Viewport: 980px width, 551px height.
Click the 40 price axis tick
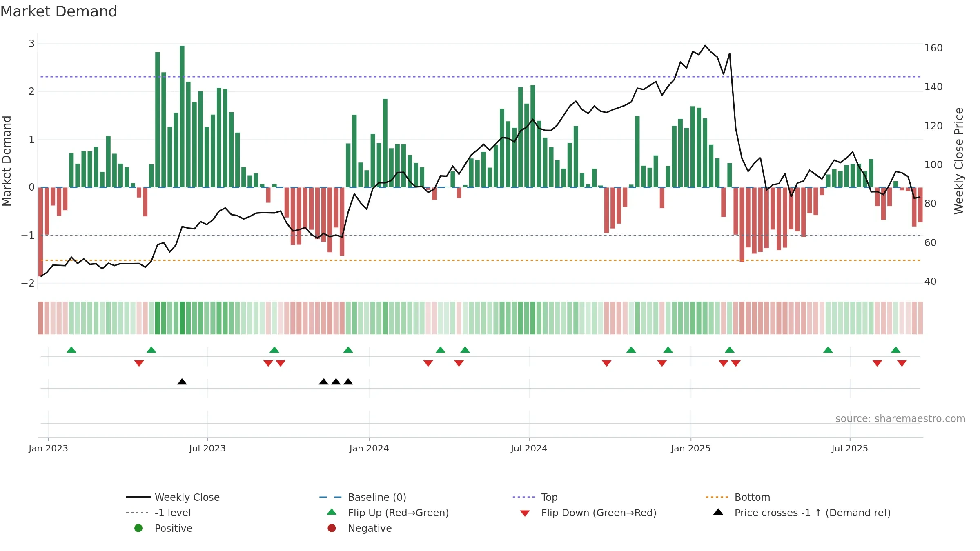pyautogui.click(x=930, y=282)
